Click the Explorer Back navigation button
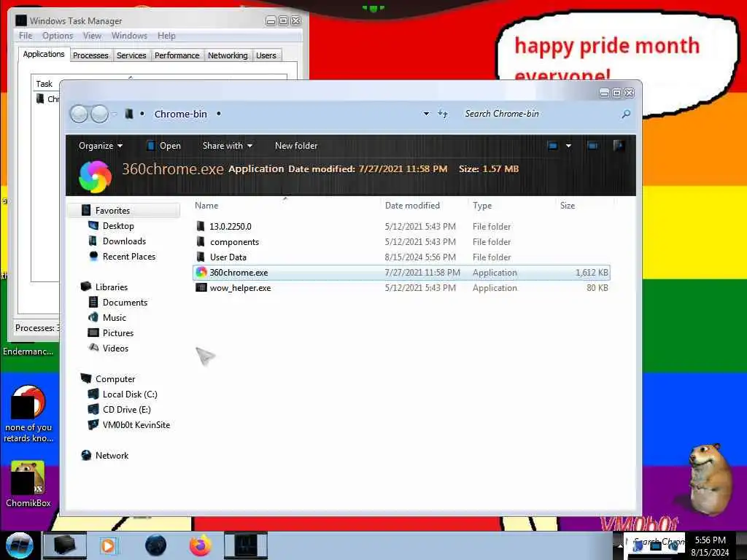The image size is (747, 560). (79, 114)
